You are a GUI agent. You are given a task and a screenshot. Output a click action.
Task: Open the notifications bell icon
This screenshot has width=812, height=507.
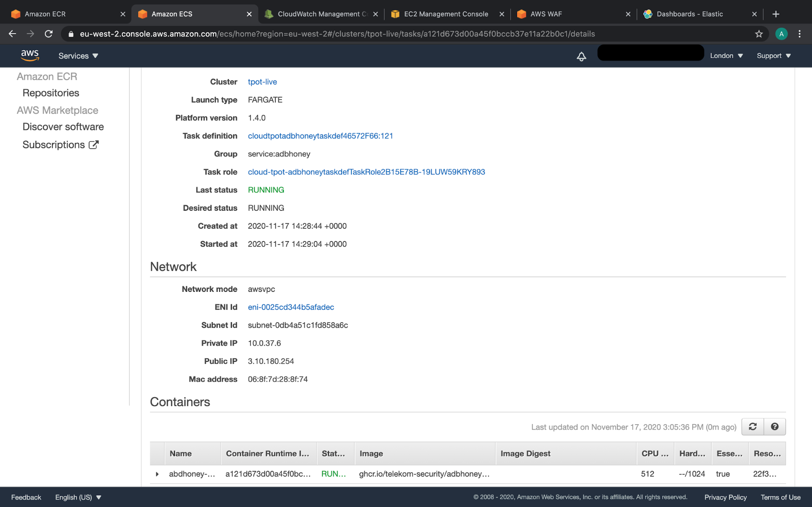coord(581,56)
